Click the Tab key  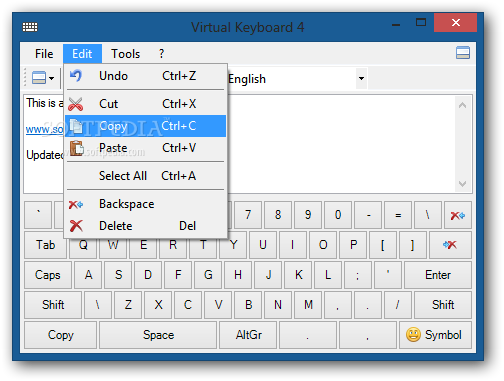[46, 245]
